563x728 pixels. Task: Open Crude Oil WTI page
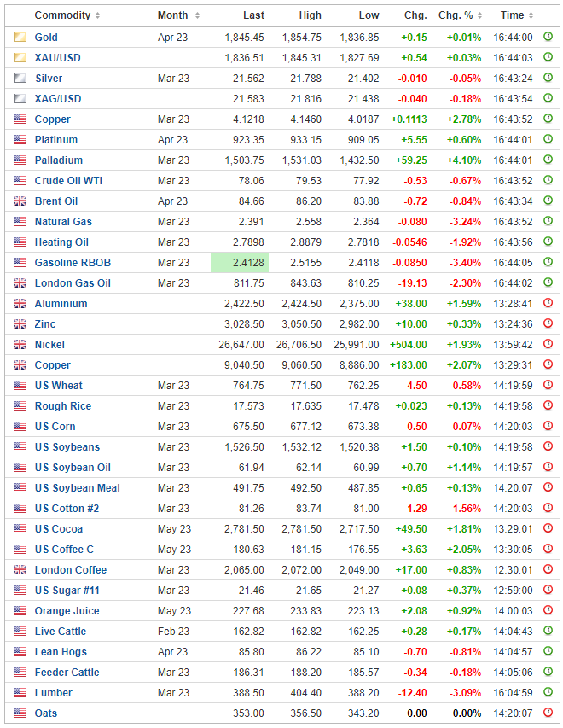[68, 181]
